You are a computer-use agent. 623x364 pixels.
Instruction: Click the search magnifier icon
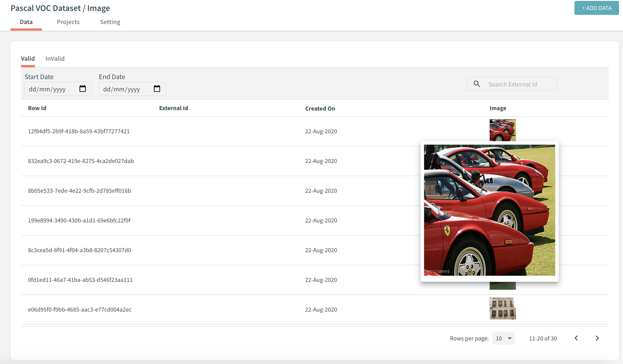(477, 84)
